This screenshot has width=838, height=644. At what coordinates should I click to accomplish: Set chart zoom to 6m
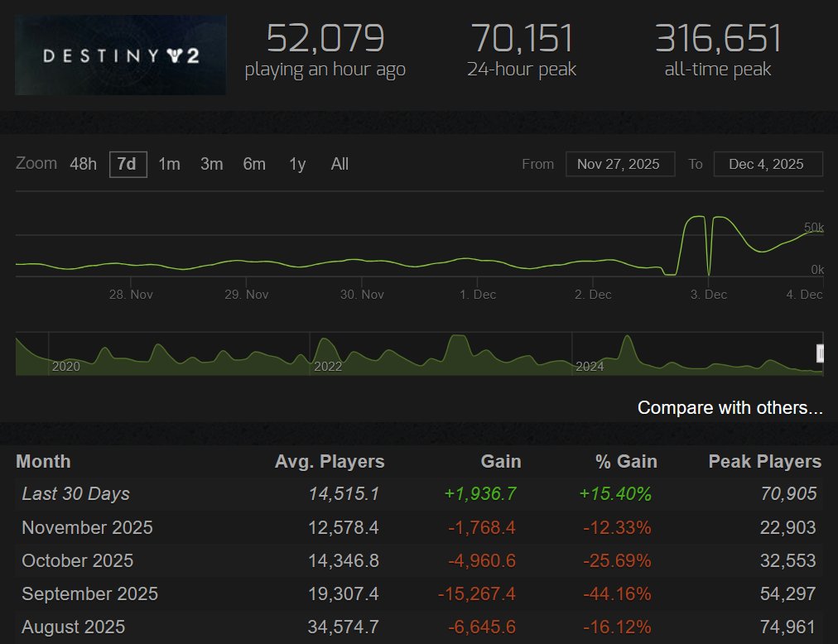(254, 164)
